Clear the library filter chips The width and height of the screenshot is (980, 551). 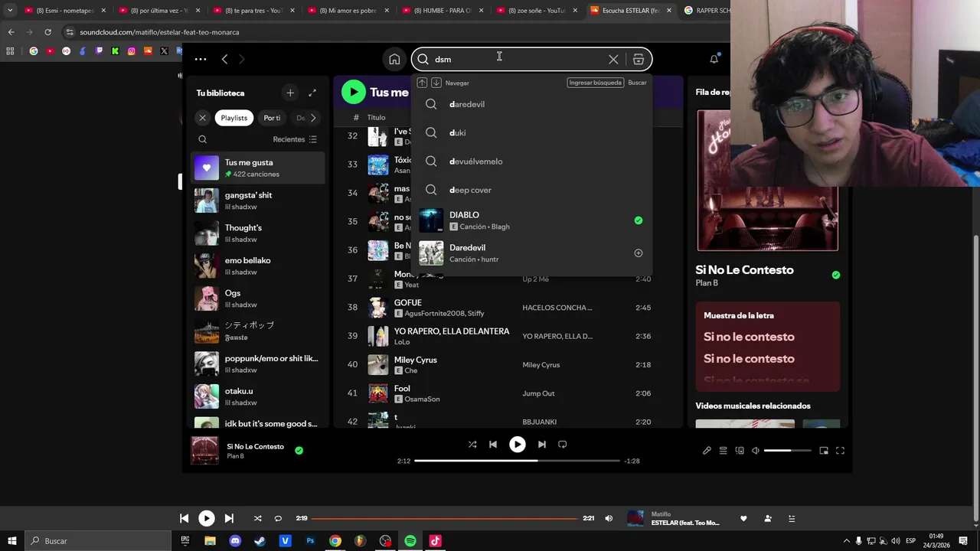point(202,118)
